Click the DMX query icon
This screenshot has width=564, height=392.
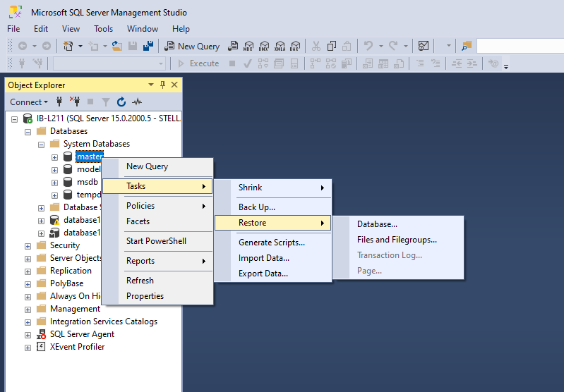tap(264, 46)
